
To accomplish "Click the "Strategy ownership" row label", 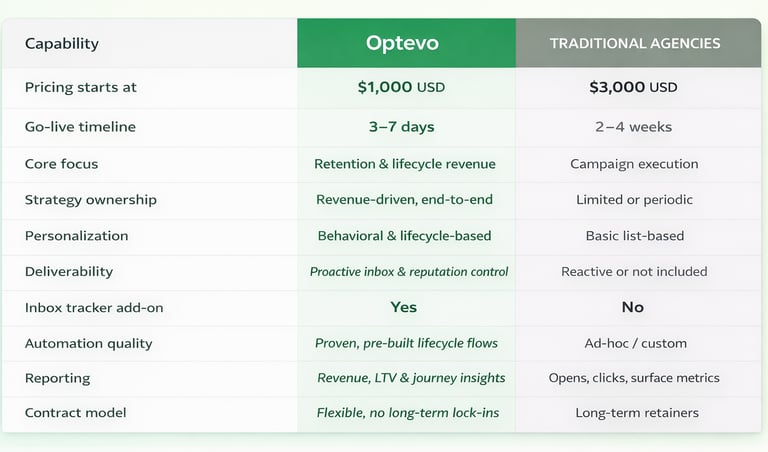I will coord(91,200).
